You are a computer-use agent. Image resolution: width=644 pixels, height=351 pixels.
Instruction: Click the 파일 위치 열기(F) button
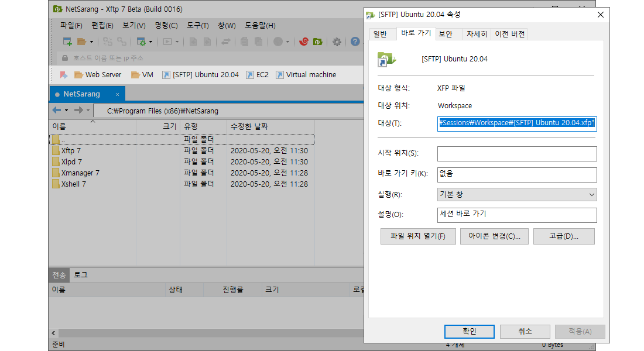pyautogui.click(x=418, y=236)
